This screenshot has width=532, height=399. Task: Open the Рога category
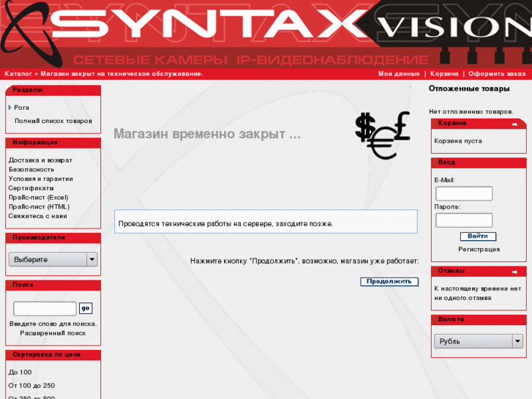click(21, 108)
